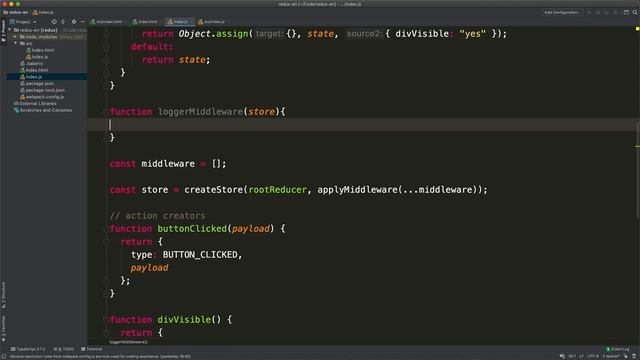This screenshot has width=640, height=360.
Task: Click the expand/collapse all icon in Project toolbar
Action: pos(63,22)
